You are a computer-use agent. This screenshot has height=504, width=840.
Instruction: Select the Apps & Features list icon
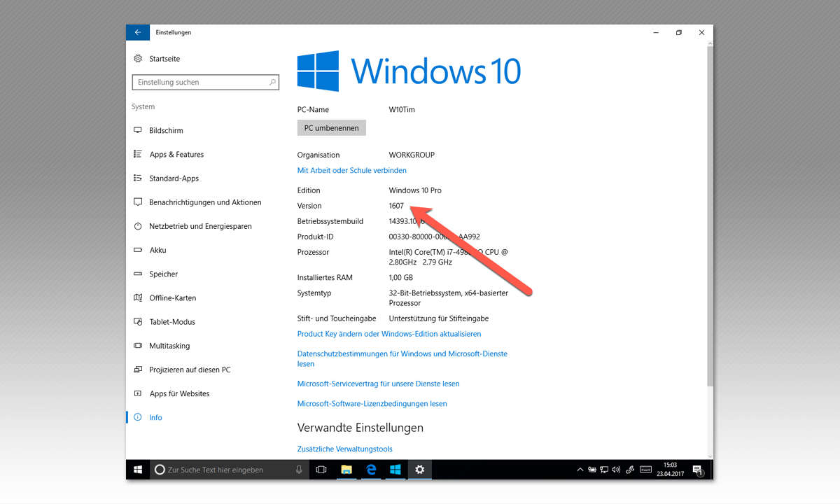138,155
